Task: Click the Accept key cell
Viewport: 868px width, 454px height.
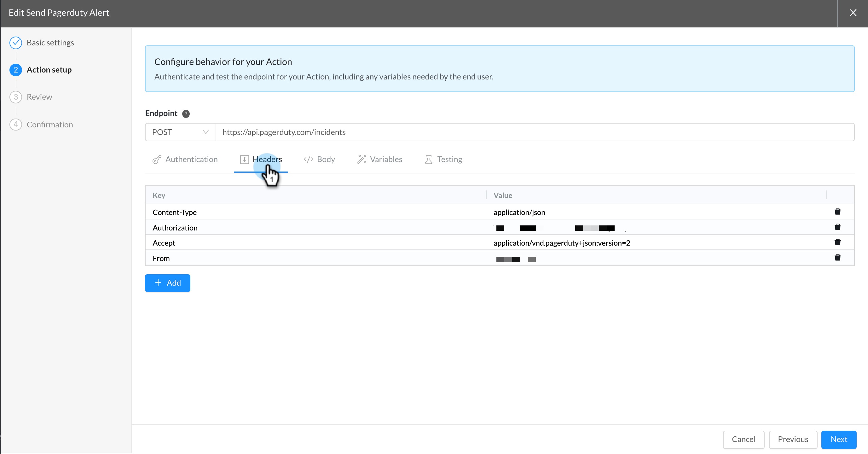Action: pos(316,243)
